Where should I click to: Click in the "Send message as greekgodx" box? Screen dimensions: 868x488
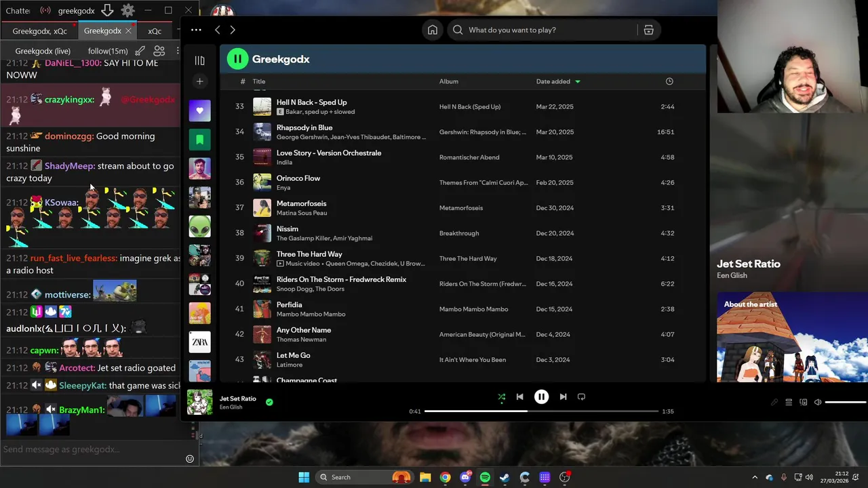pyautogui.click(x=92, y=449)
